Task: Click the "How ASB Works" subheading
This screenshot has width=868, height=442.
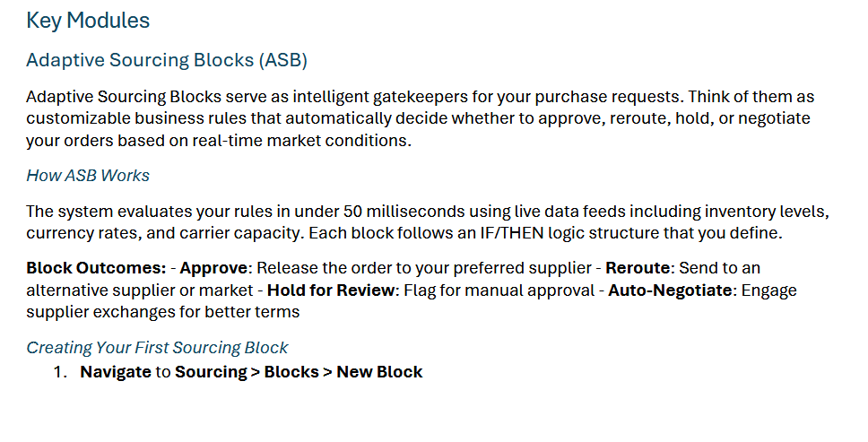Action: click(x=88, y=175)
